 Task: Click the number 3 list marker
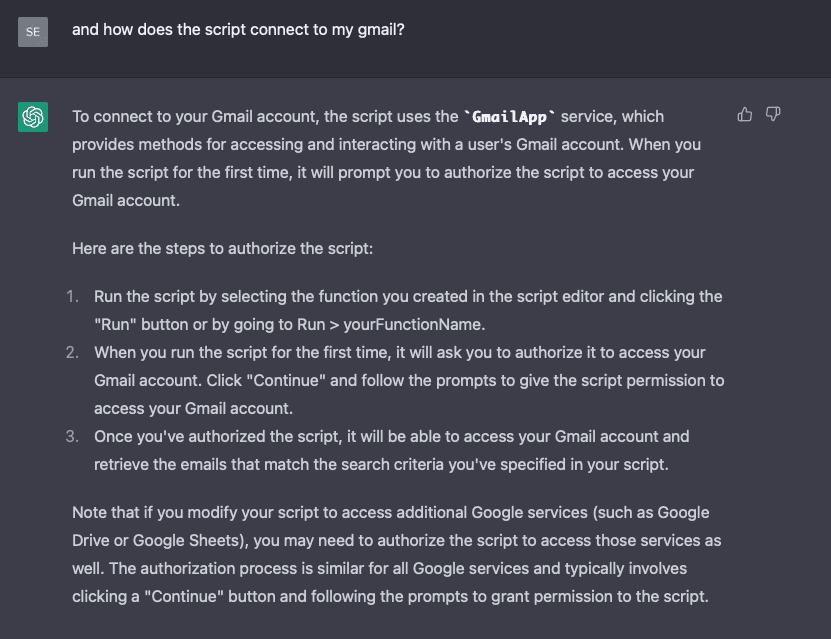(x=72, y=437)
